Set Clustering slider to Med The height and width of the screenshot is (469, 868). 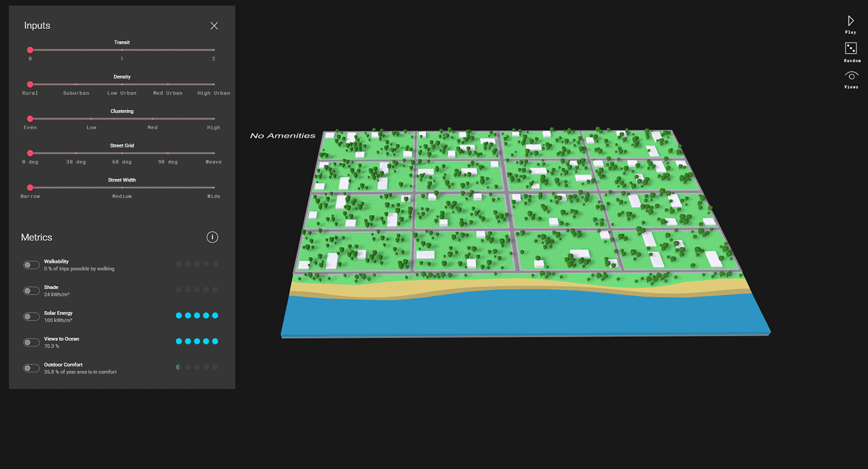tap(153, 119)
